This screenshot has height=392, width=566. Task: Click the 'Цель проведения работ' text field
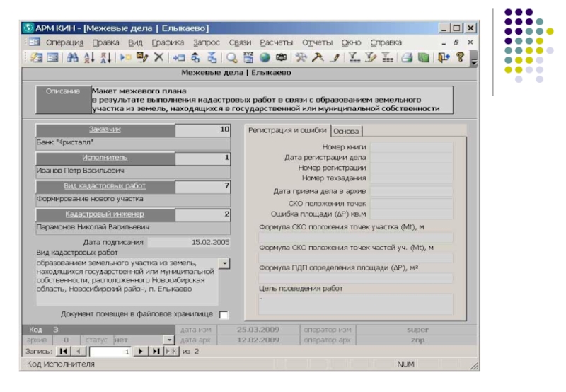click(x=355, y=304)
